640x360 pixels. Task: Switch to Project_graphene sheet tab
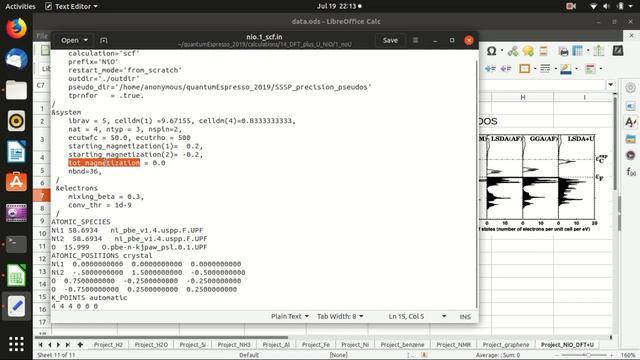[x=506, y=344]
